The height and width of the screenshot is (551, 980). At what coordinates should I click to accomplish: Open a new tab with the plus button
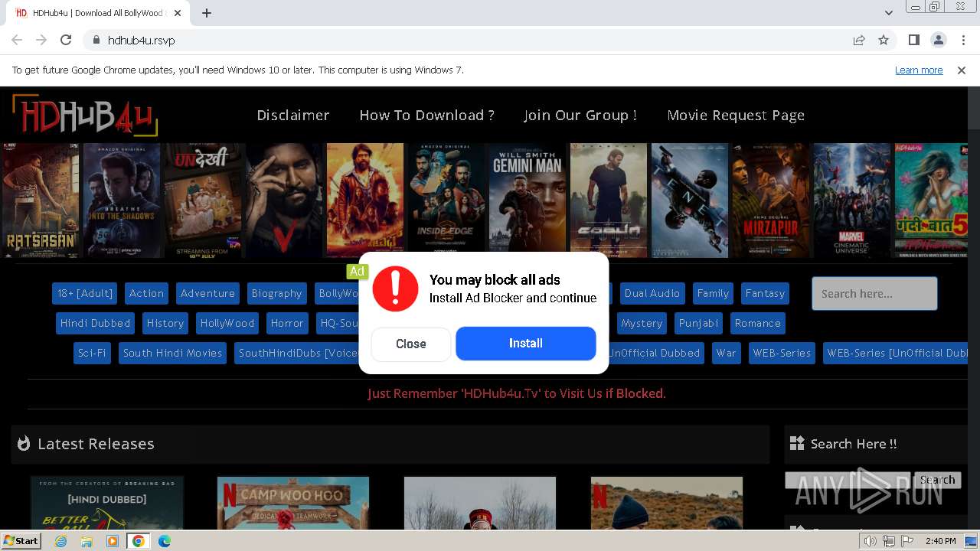pos(207,13)
